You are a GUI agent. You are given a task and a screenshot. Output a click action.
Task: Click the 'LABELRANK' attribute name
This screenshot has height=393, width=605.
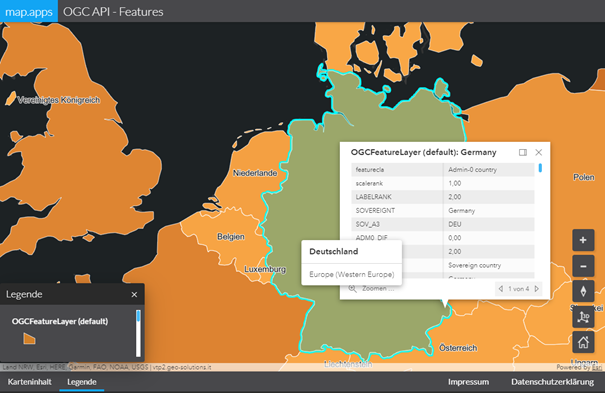(x=373, y=197)
